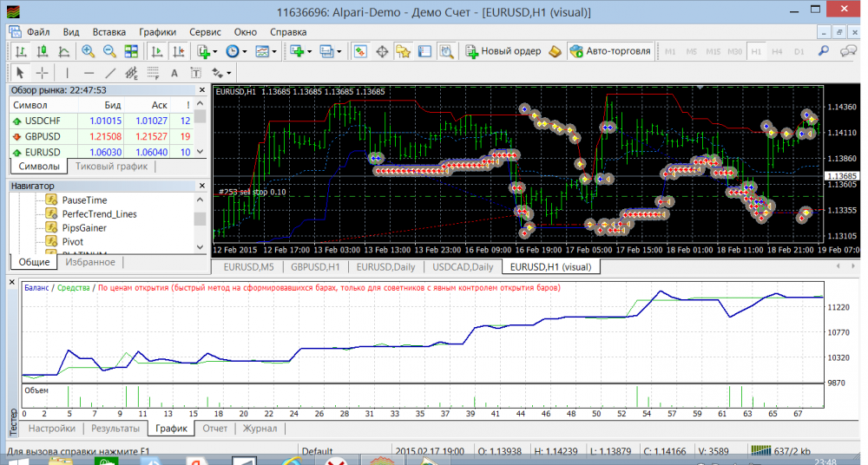Switch chart to line chart mode

[x=63, y=51]
